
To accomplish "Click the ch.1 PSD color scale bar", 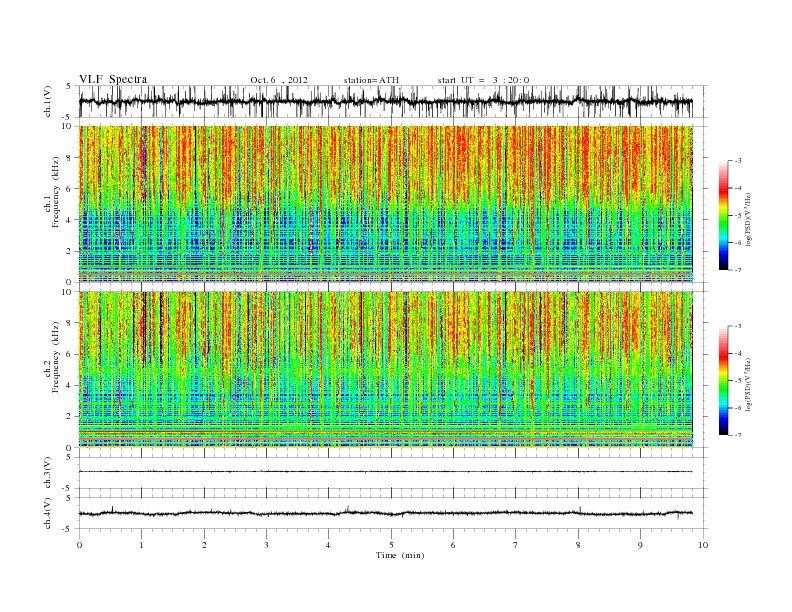I will coord(723,216).
